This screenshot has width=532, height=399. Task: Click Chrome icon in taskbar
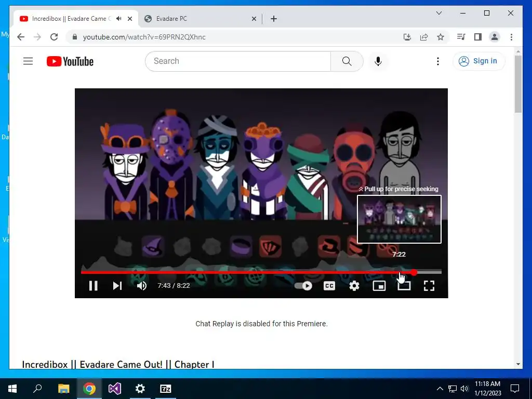click(89, 389)
